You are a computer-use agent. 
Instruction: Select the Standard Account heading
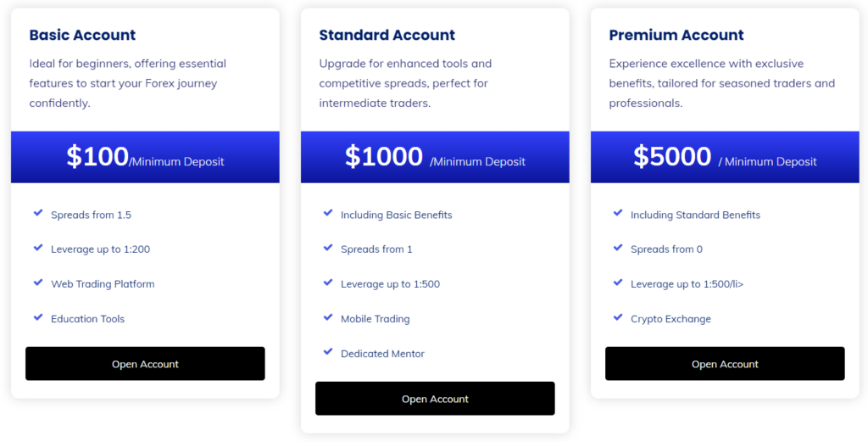coord(387,35)
